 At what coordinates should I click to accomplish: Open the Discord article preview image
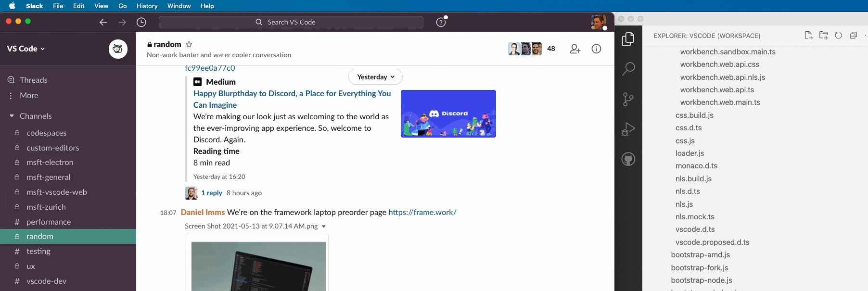click(448, 114)
